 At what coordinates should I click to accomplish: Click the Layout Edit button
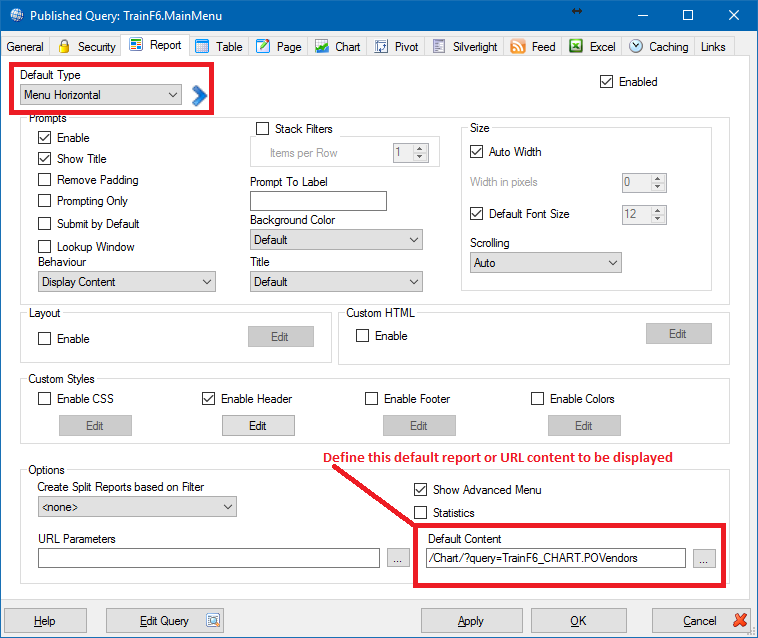tap(280, 336)
